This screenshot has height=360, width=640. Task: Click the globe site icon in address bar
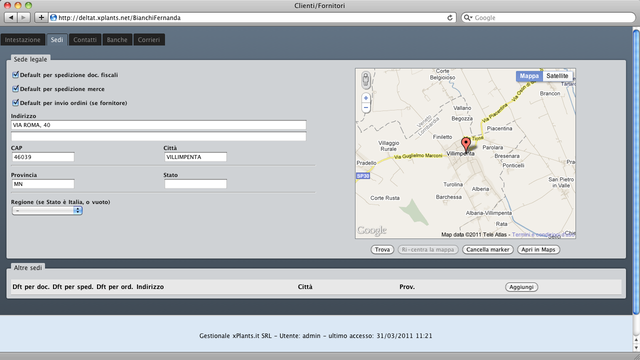53,18
